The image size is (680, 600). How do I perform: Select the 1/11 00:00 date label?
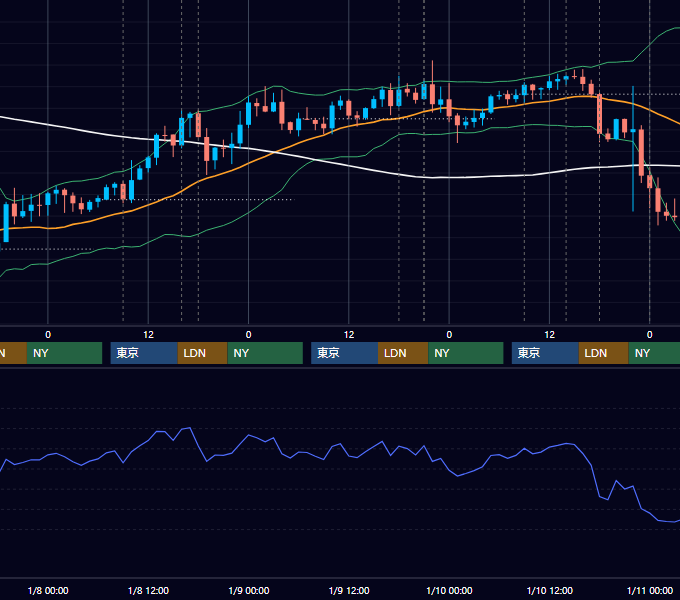(650, 590)
